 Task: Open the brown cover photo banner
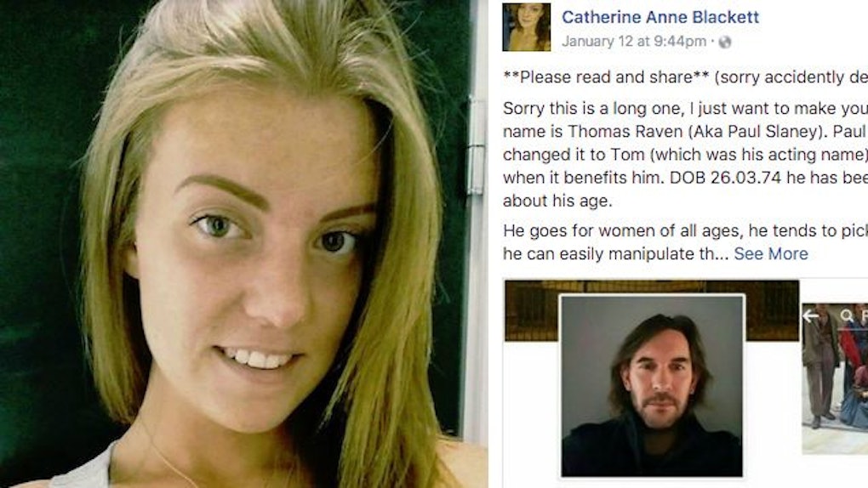pyautogui.click(x=652, y=309)
